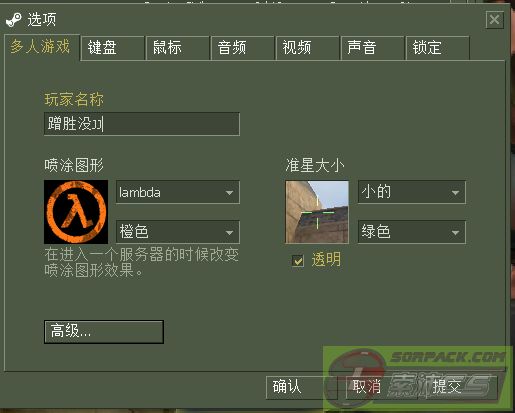Click the 确认 confirm button
The height and width of the screenshot is (413, 515).
[x=302, y=387]
